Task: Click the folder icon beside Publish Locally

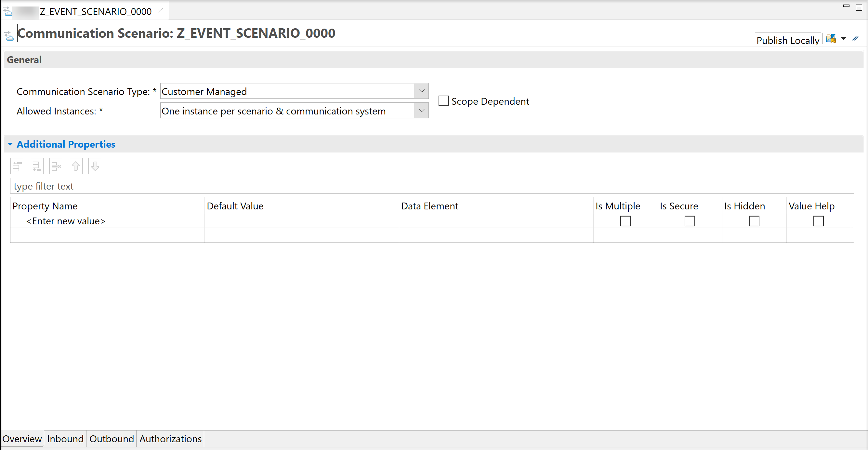Action: 831,39
